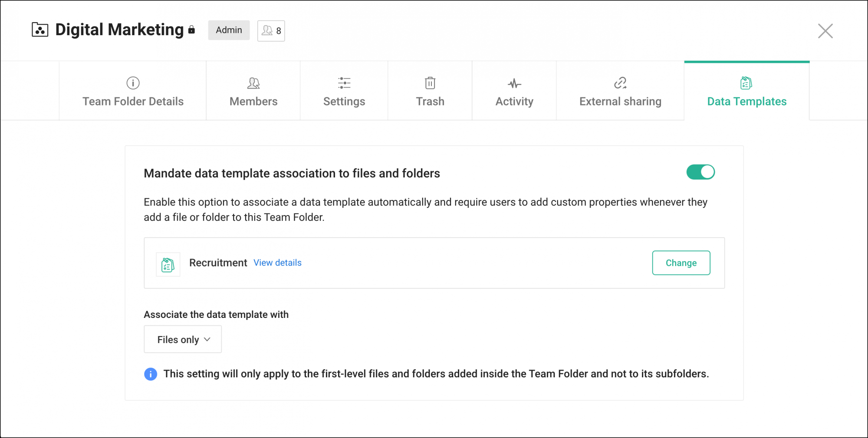
Task: Click the Members people icon
Action: 253,83
